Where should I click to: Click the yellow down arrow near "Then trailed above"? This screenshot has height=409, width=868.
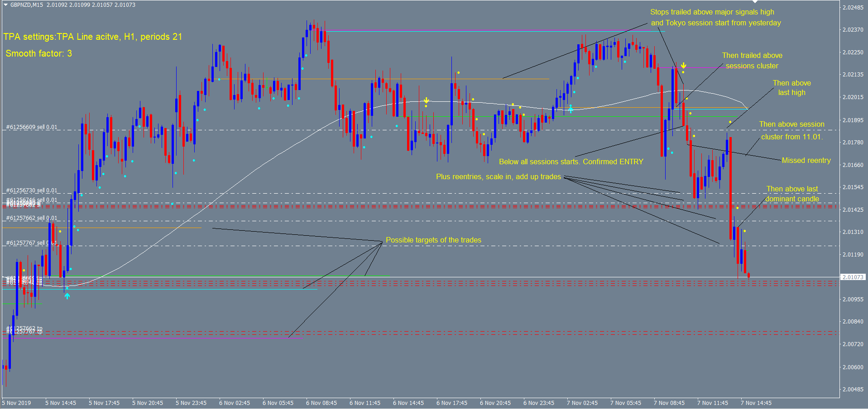(683, 66)
